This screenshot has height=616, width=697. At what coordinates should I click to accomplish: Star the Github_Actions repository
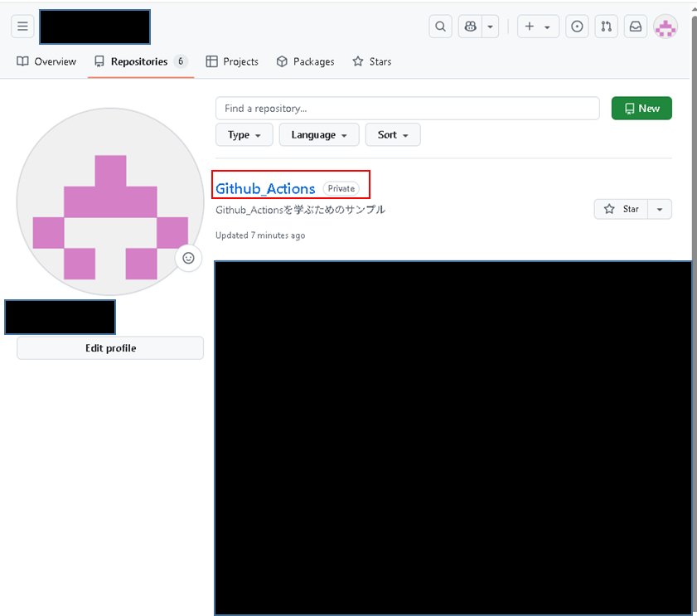coord(621,209)
